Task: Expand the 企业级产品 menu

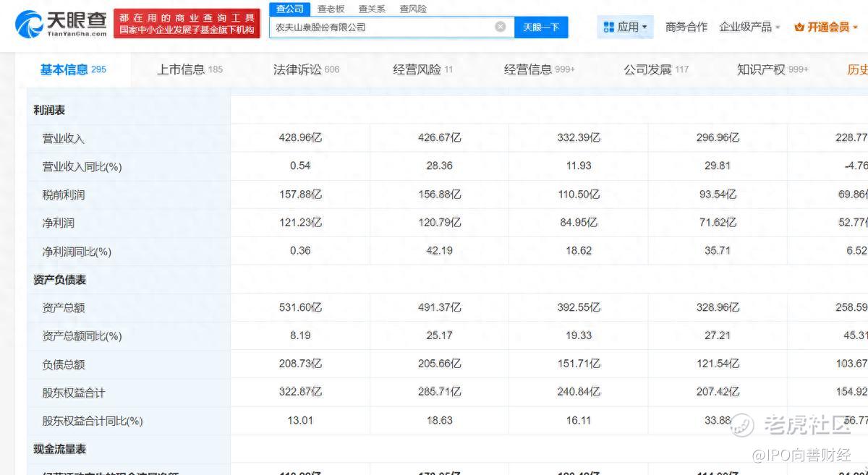Action: pos(750,27)
